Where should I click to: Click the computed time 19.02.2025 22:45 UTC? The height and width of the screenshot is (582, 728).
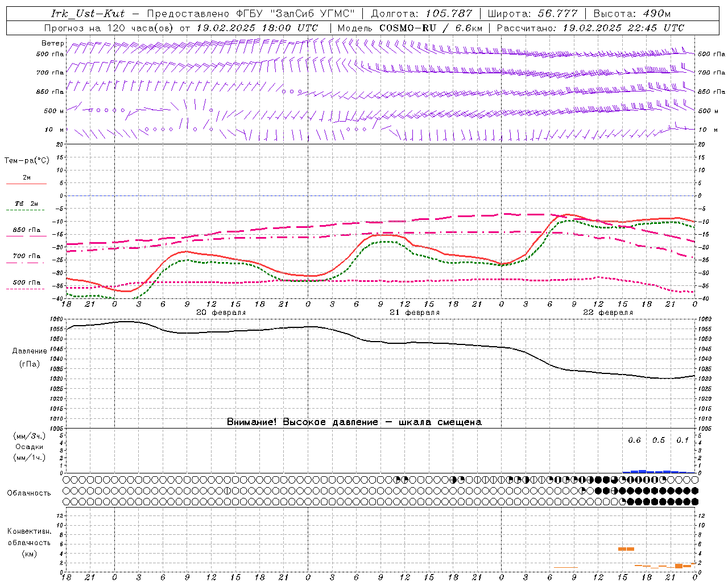(623, 28)
